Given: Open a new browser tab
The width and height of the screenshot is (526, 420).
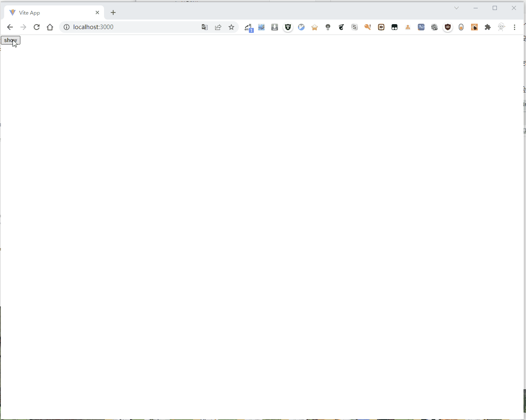Looking at the screenshot, I should pos(113,12).
